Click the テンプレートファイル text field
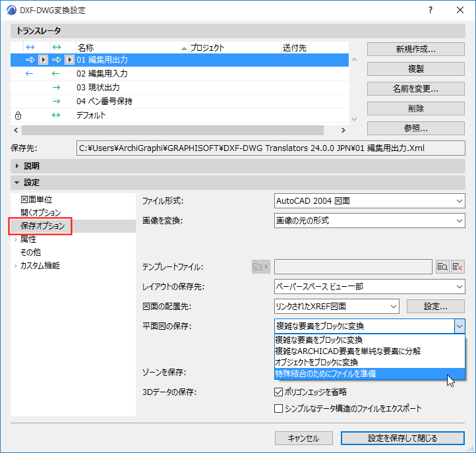476x453 pixels. click(353, 267)
